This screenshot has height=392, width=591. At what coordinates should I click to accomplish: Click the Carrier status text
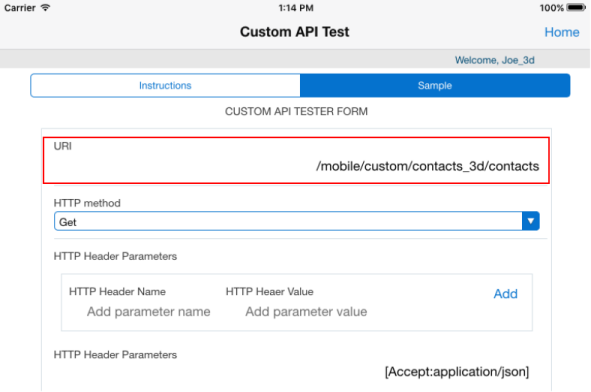tap(20, 8)
